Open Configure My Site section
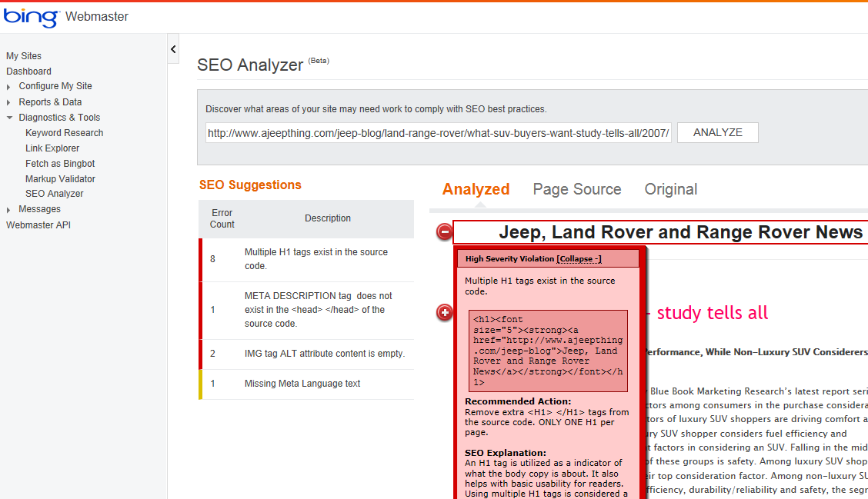This screenshot has width=868, height=499. 55,86
